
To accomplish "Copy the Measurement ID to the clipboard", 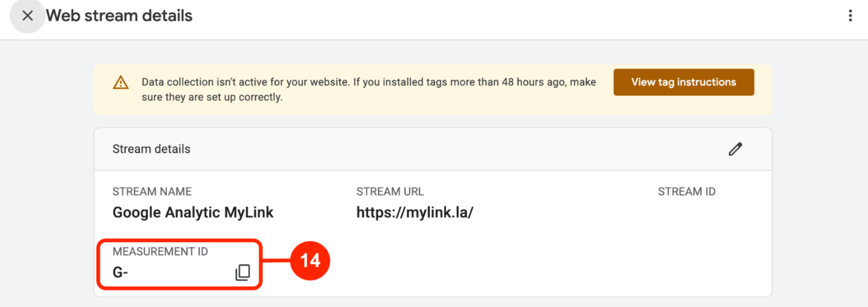I will tap(243, 272).
